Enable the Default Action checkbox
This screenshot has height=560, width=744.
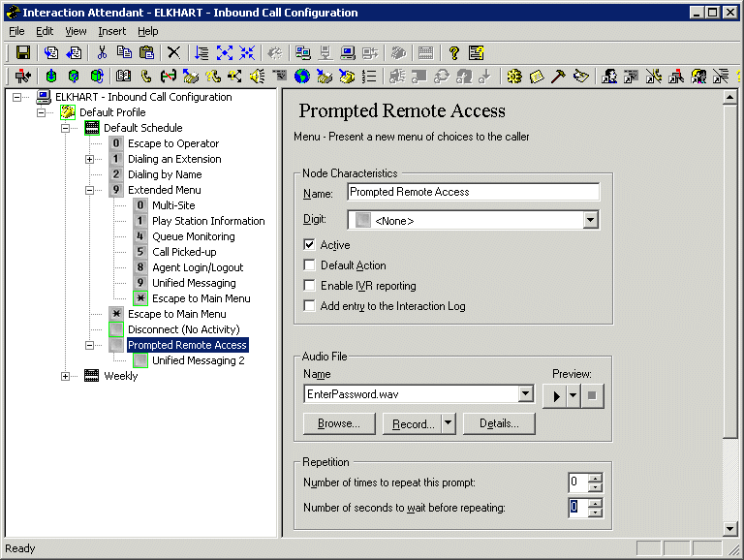point(310,265)
